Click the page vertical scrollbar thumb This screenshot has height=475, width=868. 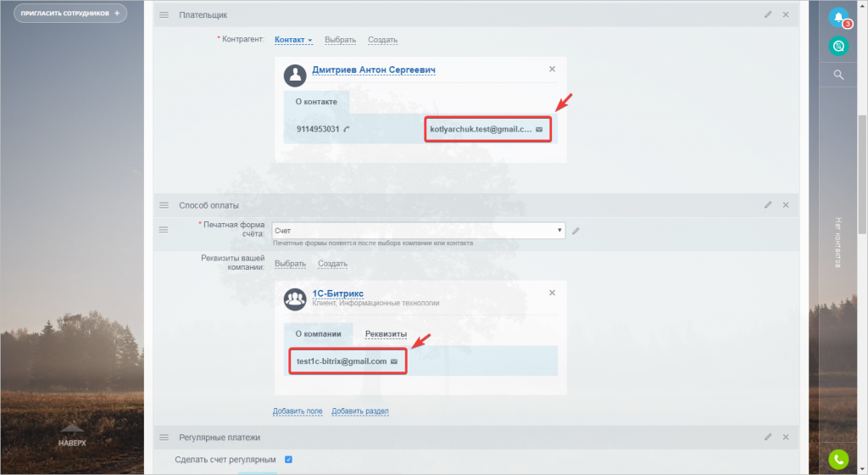pos(862,175)
